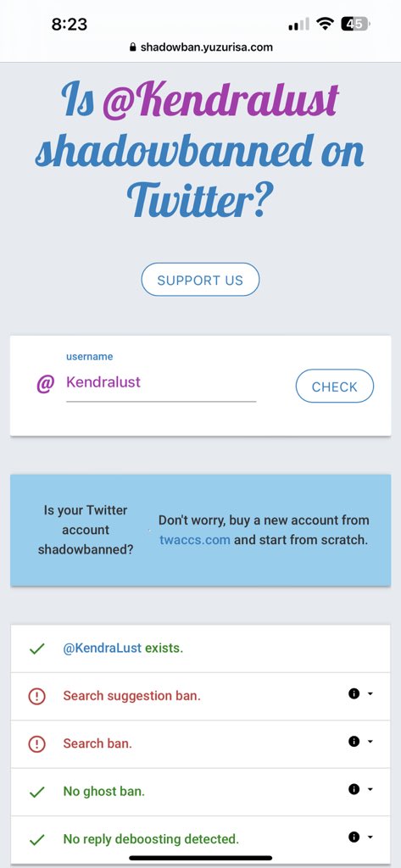Expand the Search suggestion ban details arrow
The image size is (401, 868).
pyautogui.click(x=370, y=694)
